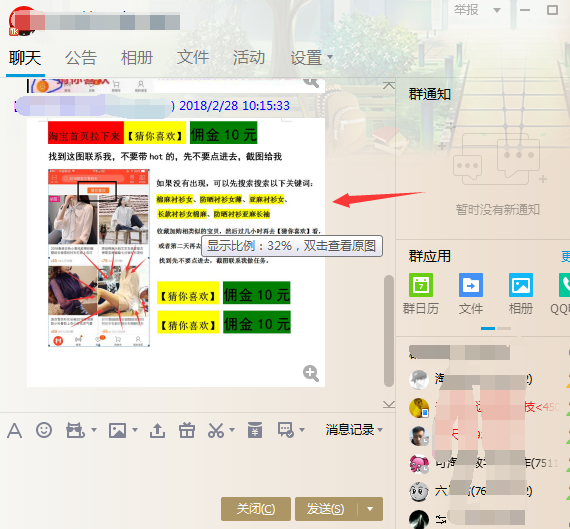Click the yellow member avatar
Viewport: 570px width, 529px height.
(x=419, y=408)
